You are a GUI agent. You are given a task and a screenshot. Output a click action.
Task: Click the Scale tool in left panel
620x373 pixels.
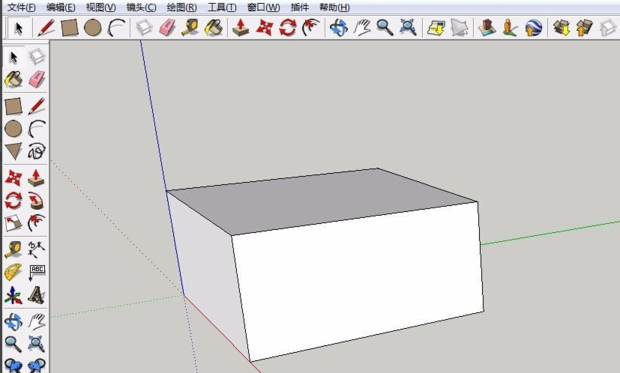13,224
